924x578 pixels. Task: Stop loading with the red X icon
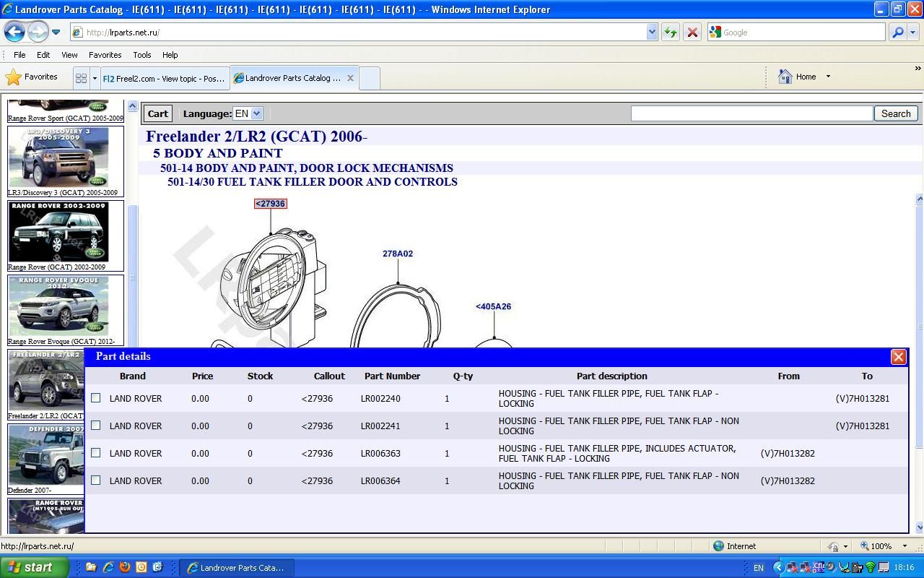pyautogui.click(x=692, y=33)
